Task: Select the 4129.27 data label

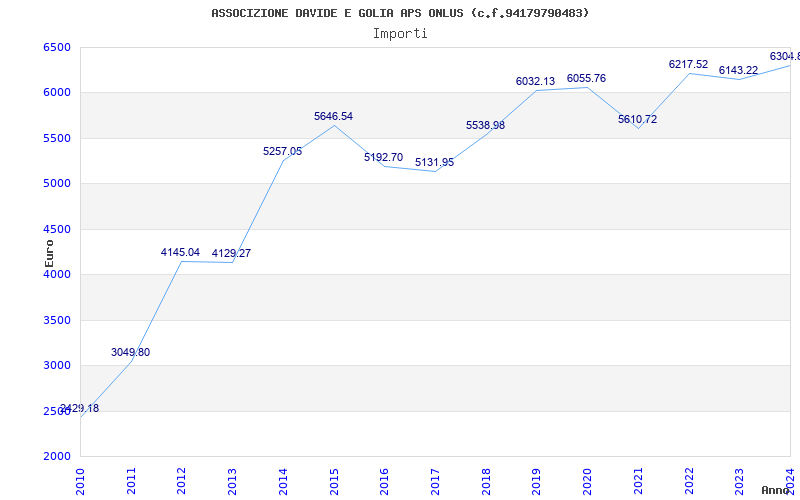Action: pyautogui.click(x=232, y=253)
